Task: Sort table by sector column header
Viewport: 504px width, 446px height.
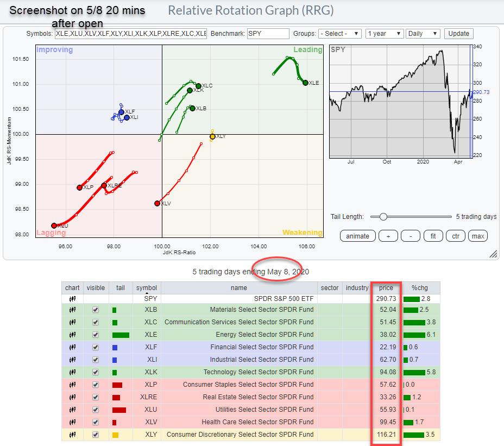Action: pos(330,288)
